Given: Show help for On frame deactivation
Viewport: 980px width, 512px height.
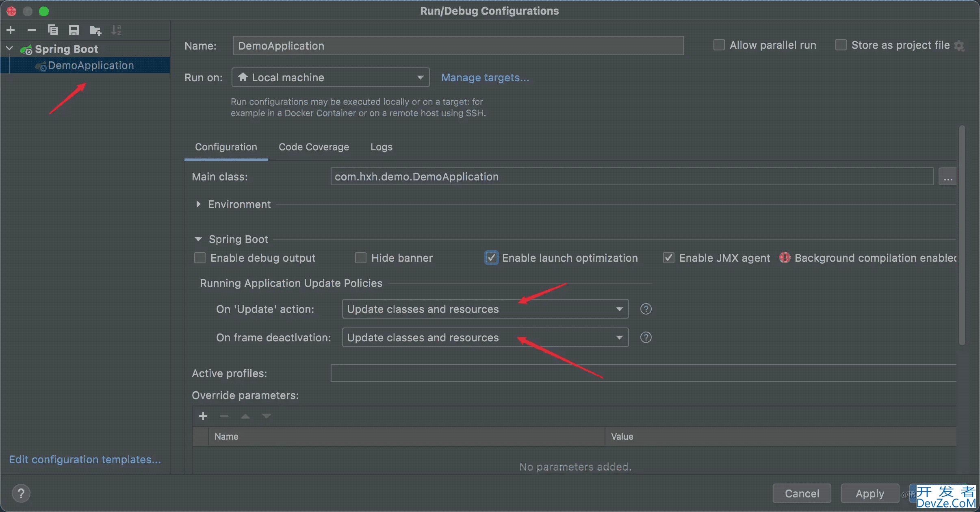Looking at the screenshot, I should point(646,337).
